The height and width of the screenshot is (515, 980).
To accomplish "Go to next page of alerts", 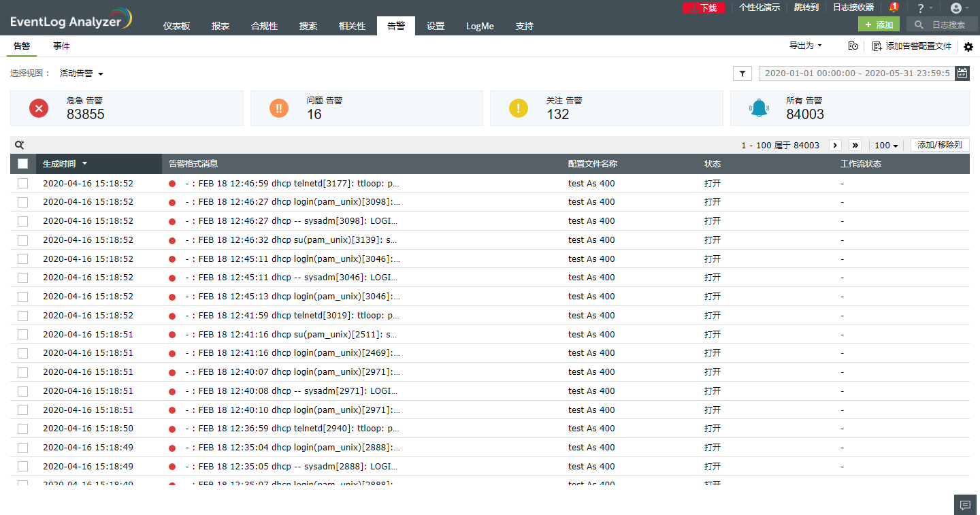I will pos(835,145).
